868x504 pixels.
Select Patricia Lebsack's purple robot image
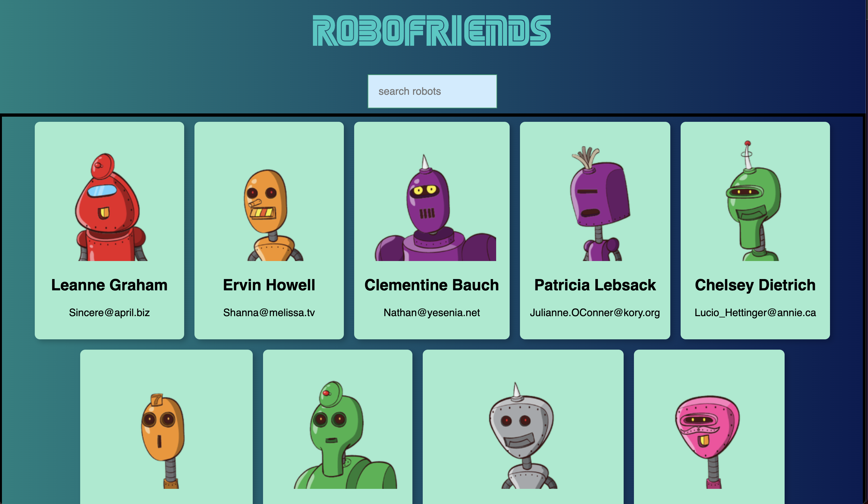pos(601,203)
